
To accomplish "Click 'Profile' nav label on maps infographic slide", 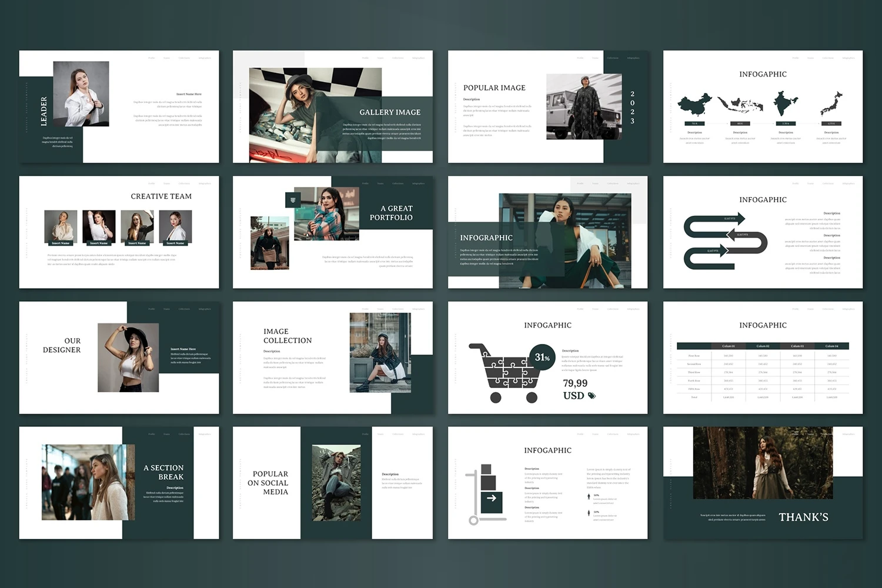I will [795, 58].
